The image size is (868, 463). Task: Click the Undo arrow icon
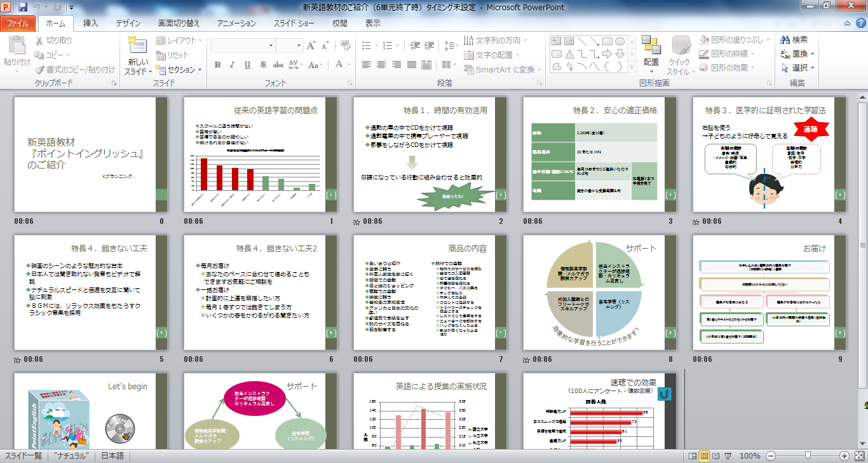click(36, 8)
